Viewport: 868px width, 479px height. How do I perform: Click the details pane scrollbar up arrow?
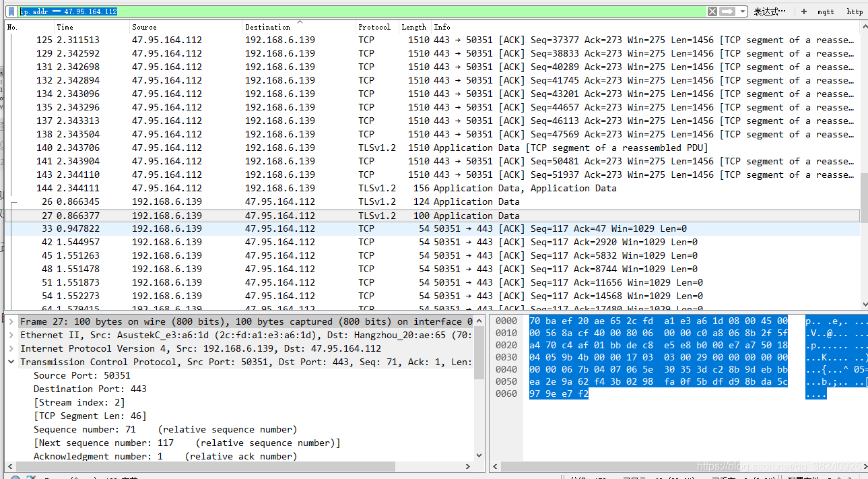tap(479, 320)
